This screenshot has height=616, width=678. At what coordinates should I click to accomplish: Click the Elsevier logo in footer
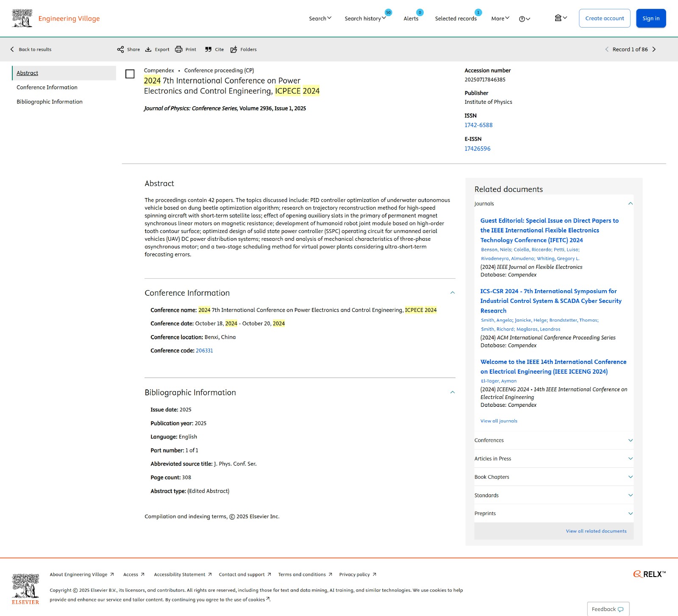[25, 589]
